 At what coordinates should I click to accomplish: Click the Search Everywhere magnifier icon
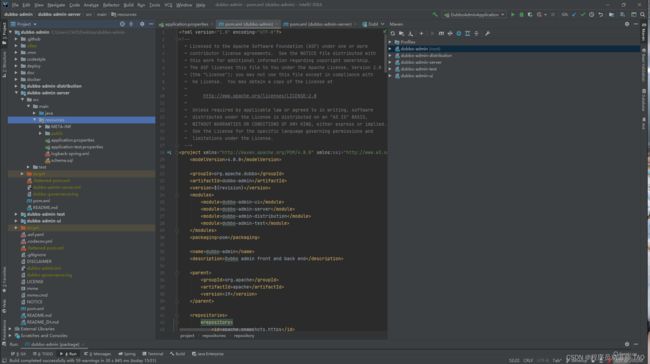point(643,15)
